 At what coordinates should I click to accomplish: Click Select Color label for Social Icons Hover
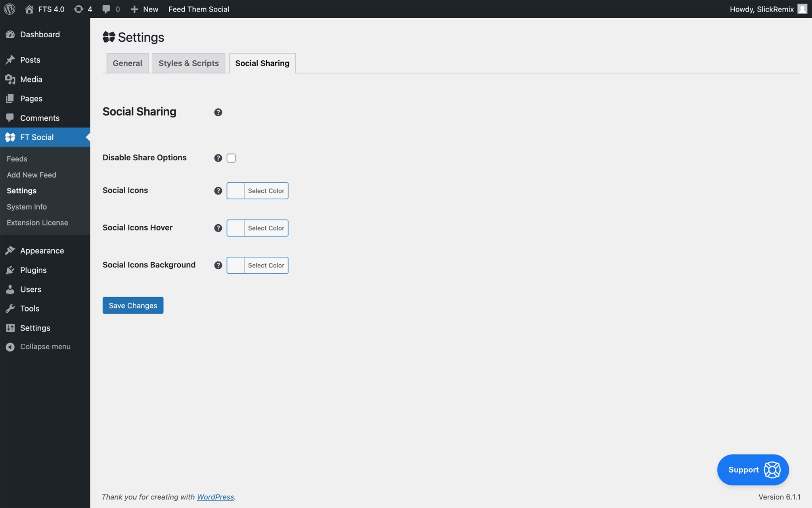266,228
